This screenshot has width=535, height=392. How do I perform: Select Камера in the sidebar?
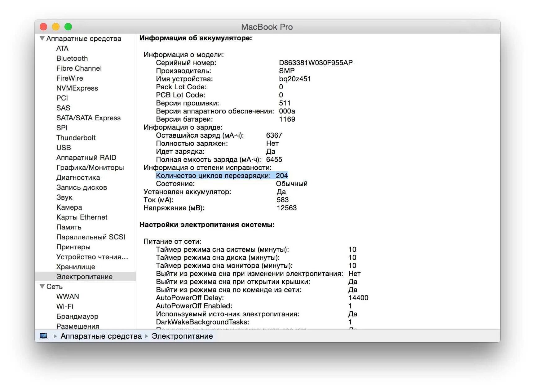(69, 207)
